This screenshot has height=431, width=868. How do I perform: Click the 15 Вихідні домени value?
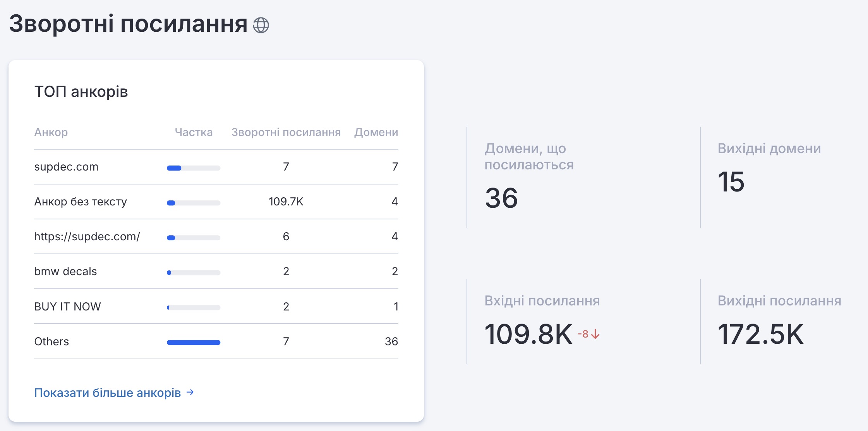click(731, 182)
